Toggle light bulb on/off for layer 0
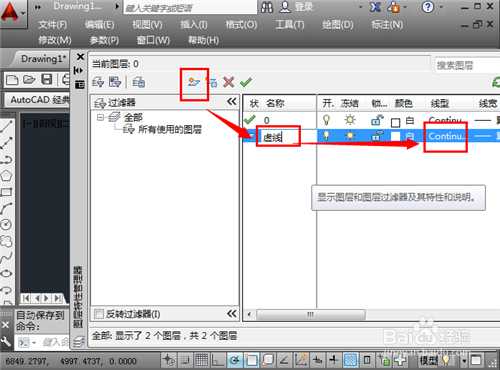 (327, 120)
